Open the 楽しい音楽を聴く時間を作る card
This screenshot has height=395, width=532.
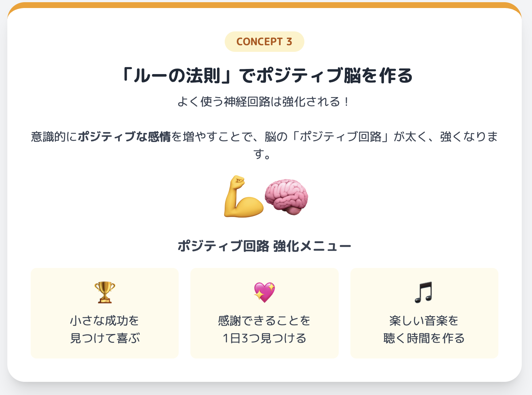[x=424, y=313]
